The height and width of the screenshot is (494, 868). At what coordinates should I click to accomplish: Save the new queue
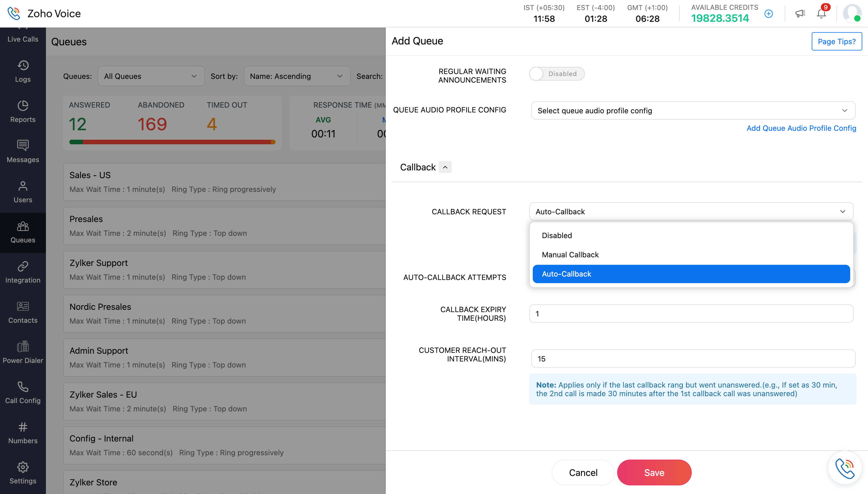654,472
